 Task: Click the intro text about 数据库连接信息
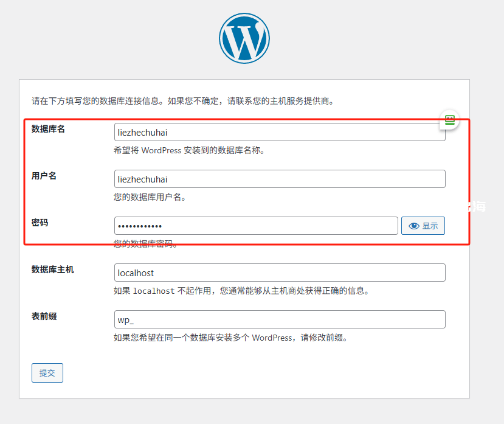183,100
